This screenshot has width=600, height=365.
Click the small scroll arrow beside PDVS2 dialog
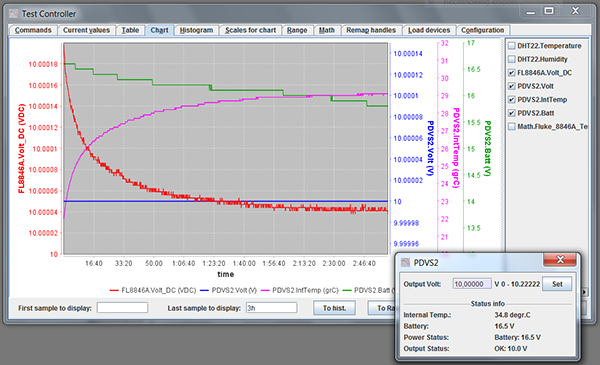(x=584, y=292)
